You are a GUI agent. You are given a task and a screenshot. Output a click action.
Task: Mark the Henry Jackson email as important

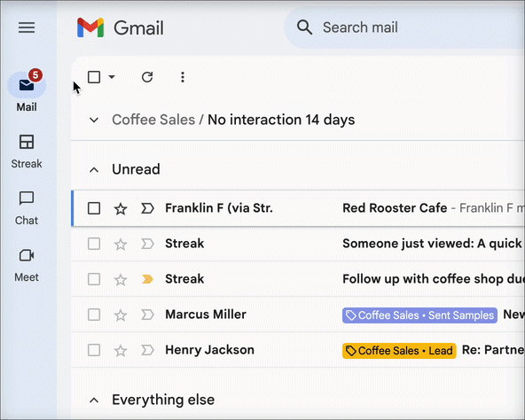pos(147,350)
